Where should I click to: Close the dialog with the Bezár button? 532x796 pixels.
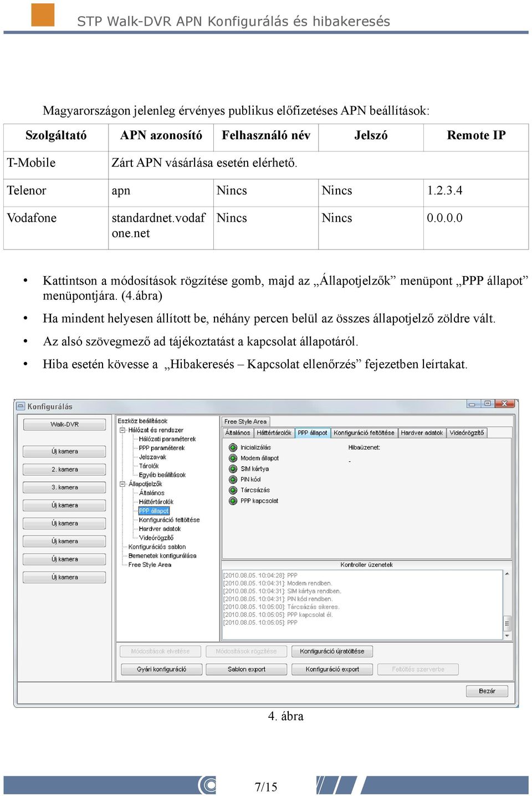pyautogui.click(x=487, y=691)
